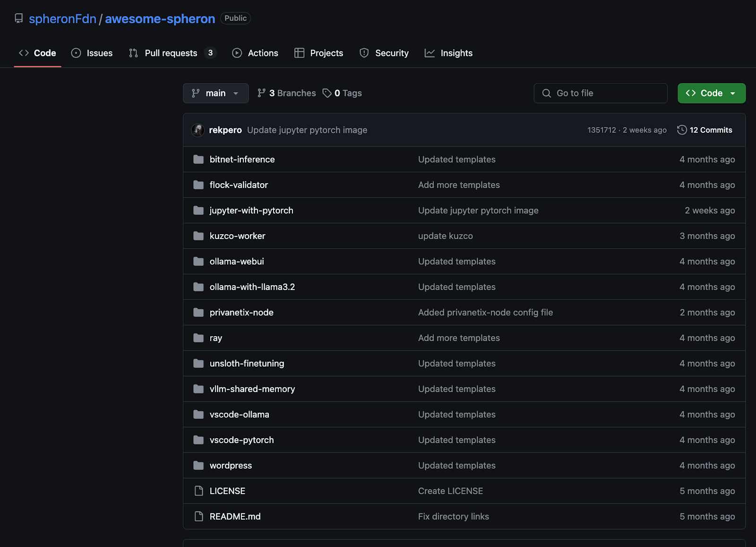Click the unsloth-finetuning folder icon
The image size is (756, 547).
(198, 363)
